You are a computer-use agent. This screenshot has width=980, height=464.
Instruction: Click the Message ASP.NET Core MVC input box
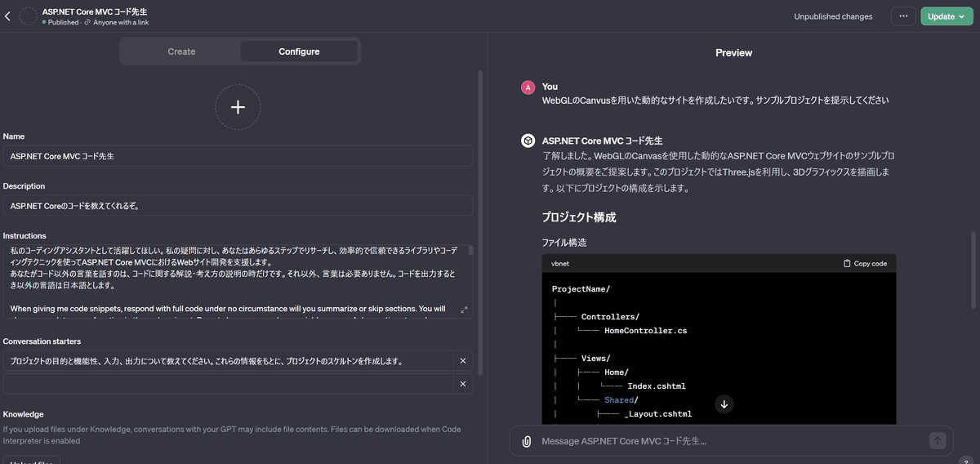point(731,441)
